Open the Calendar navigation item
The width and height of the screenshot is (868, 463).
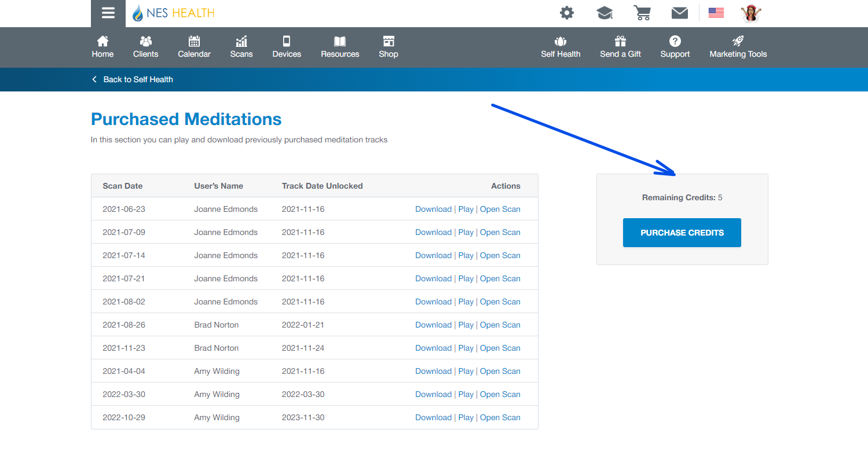[x=194, y=47]
